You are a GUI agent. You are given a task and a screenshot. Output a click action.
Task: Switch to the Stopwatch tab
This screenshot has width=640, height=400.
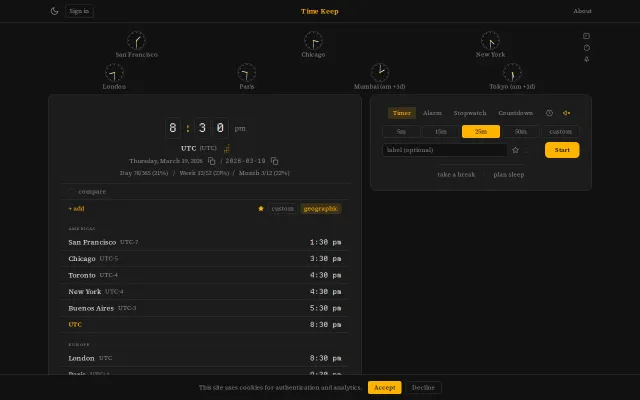pyautogui.click(x=470, y=113)
